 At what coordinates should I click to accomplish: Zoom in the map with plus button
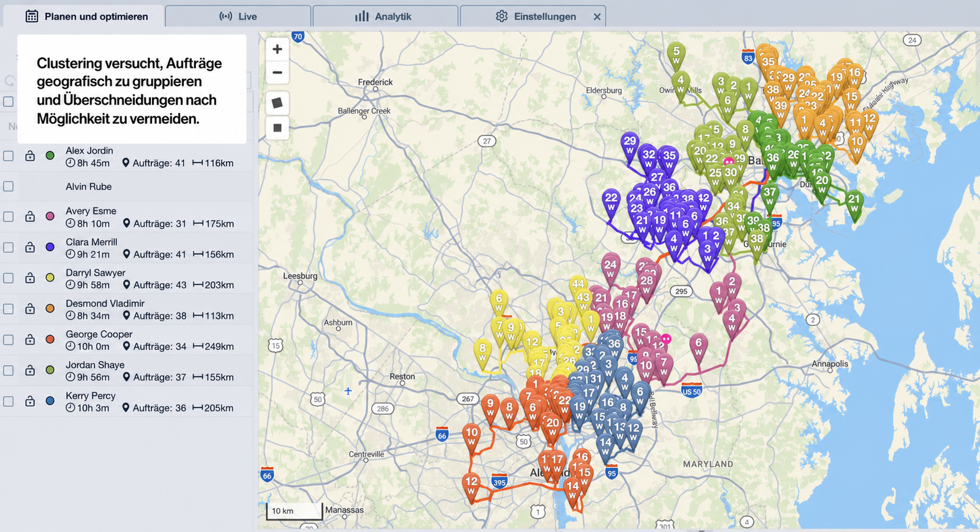pyautogui.click(x=277, y=49)
